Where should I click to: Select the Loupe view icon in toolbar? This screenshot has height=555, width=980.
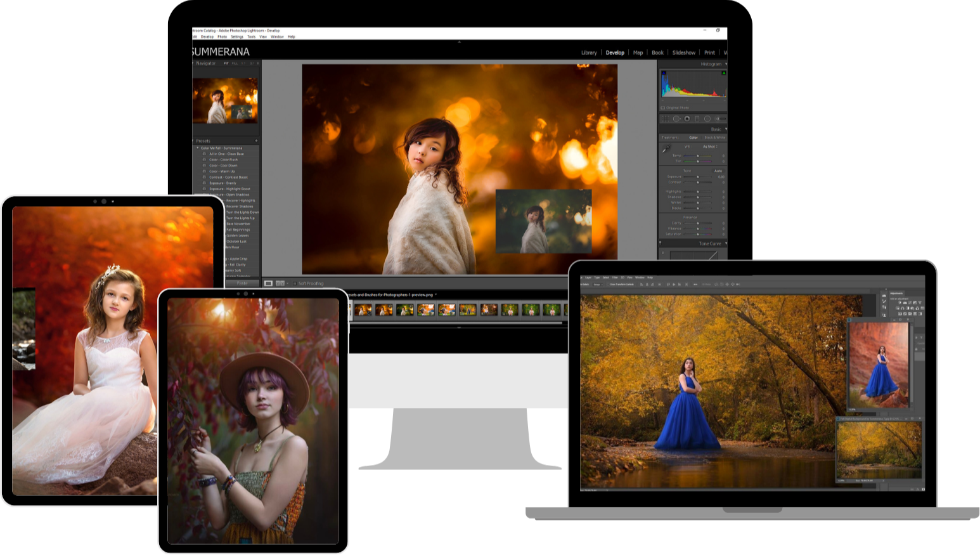click(268, 284)
